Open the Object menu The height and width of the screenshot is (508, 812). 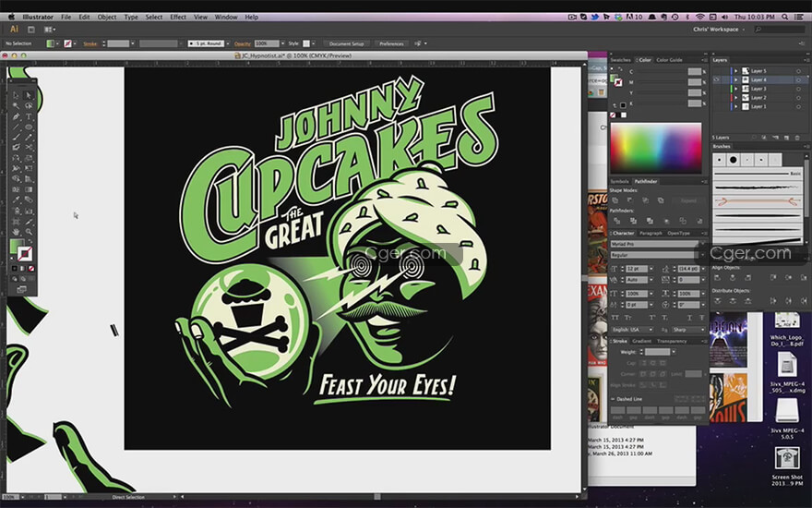pos(107,18)
